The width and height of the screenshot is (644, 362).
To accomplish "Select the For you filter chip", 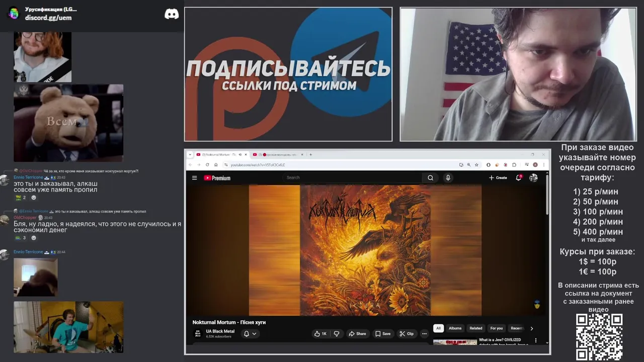I will tap(497, 328).
